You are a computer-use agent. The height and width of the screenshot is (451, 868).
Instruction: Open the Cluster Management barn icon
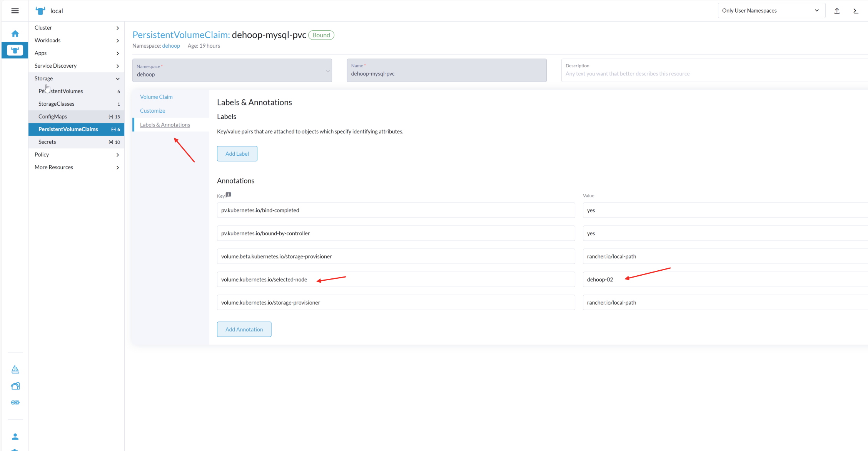(x=15, y=386)
